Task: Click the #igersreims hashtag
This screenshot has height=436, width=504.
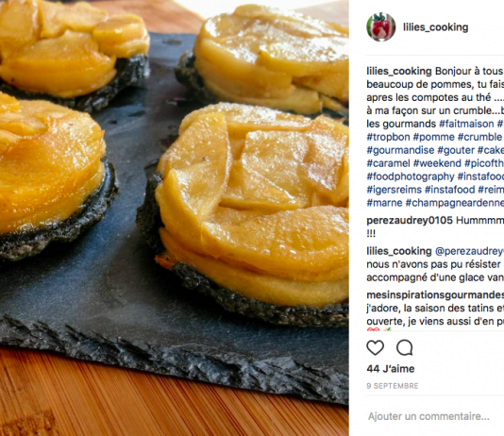Action: click(x=395, y=190)
